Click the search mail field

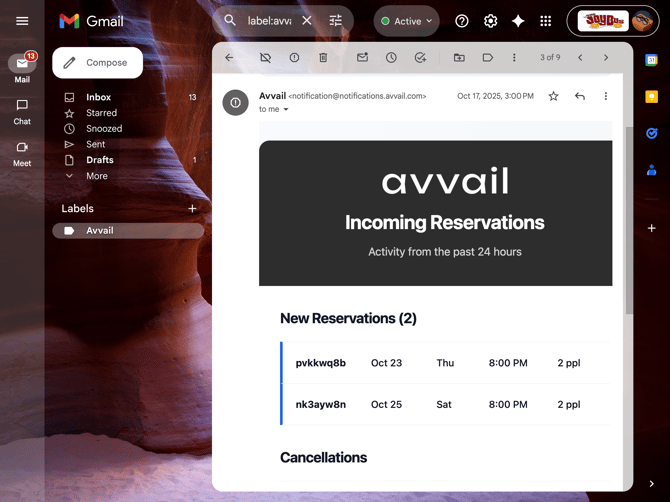click(x=269, y=21)
